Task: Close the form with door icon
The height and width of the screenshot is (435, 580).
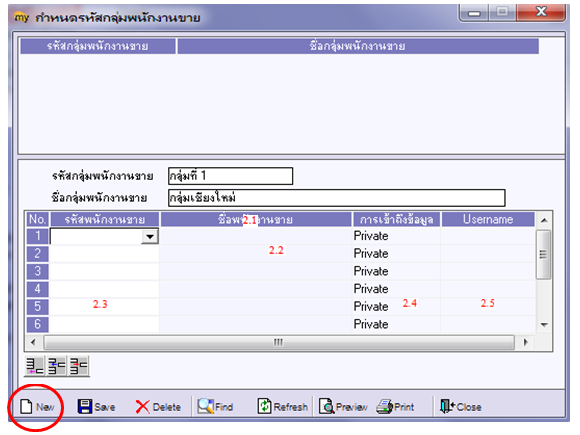Action: pos(447,406)
